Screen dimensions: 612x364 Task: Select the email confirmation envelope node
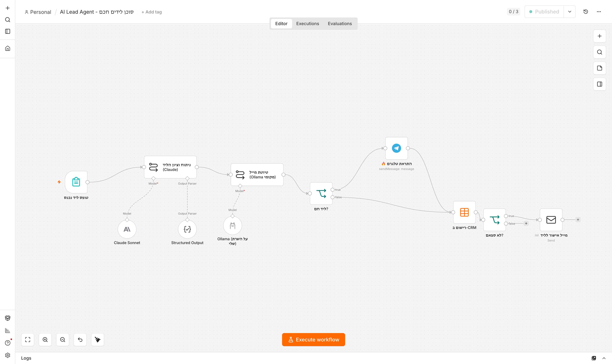tap(551, 220)
